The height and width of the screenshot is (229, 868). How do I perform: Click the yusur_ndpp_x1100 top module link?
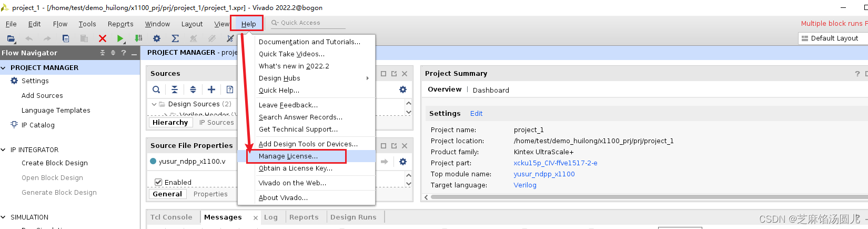pos(544,174)
